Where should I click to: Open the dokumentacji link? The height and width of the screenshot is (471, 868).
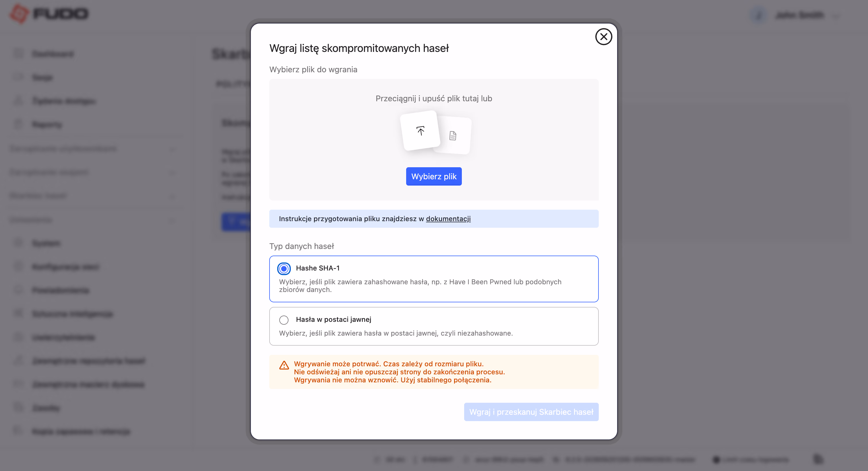coord(448,219)
